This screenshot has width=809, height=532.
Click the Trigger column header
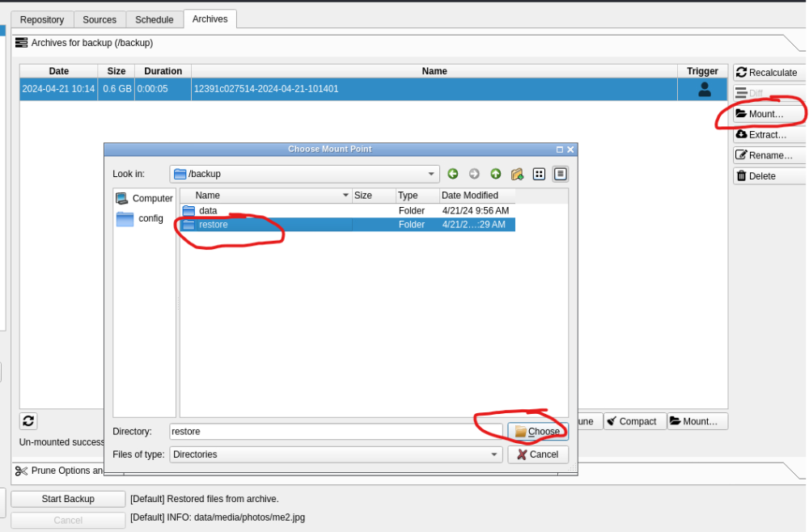coord(702,71)
